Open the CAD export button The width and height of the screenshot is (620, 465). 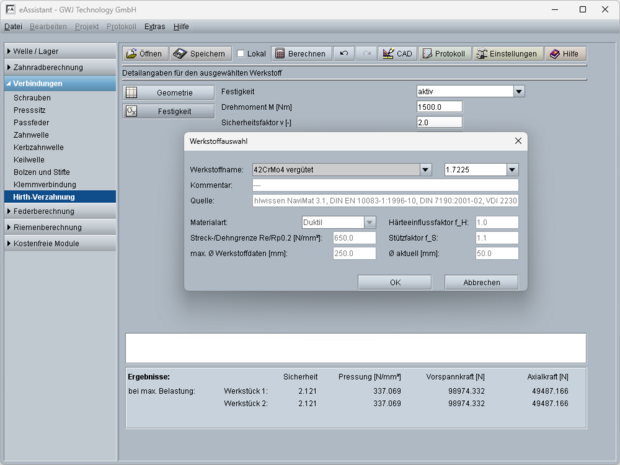[397, 53]
